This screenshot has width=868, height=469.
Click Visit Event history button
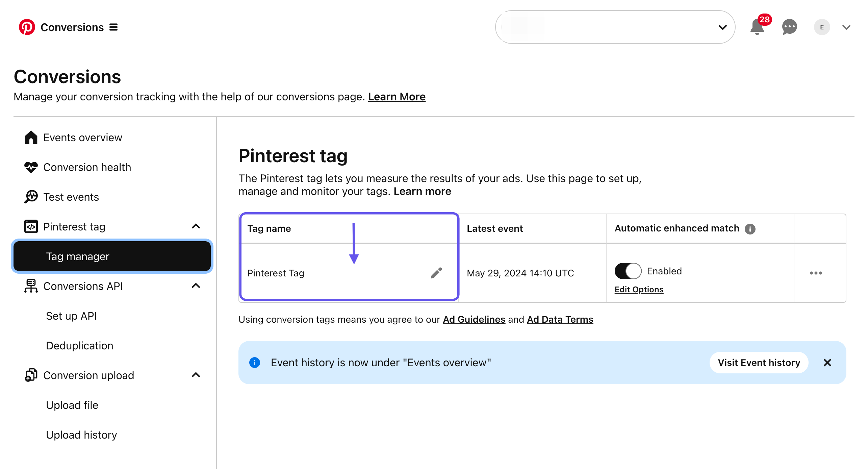coord(759,363)
